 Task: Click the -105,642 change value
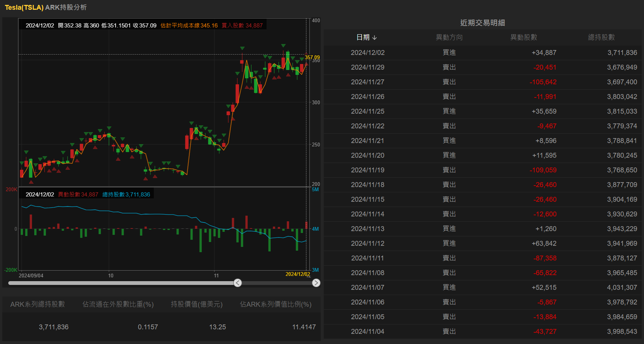(x=543, y=82)
